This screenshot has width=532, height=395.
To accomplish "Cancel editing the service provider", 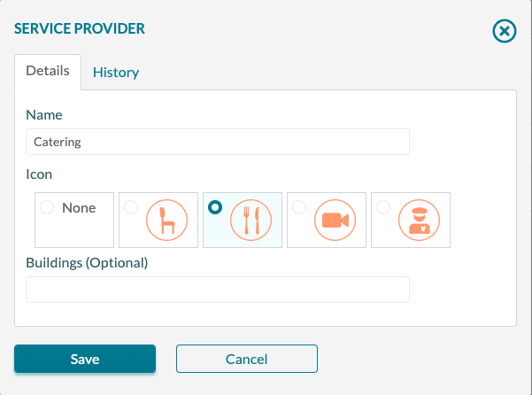I will coord(247,359).
